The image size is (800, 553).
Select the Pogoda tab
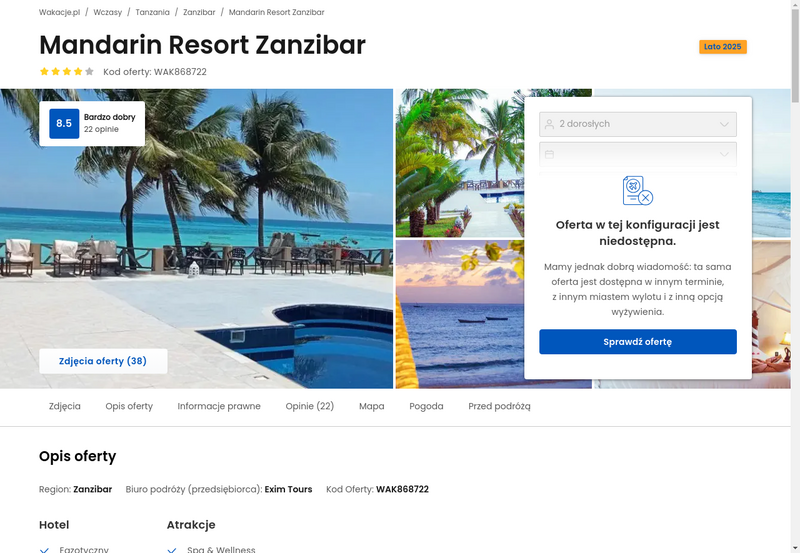pos(426,406)
